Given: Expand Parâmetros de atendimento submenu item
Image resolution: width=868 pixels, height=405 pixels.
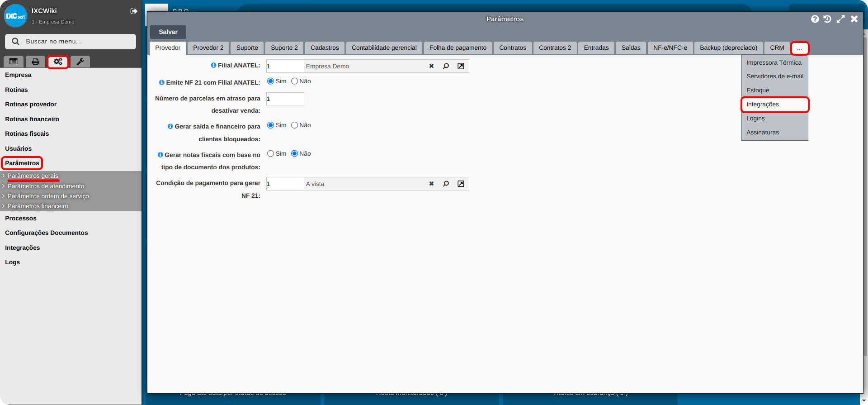Looking at the screenshot, I should point(46,186).
